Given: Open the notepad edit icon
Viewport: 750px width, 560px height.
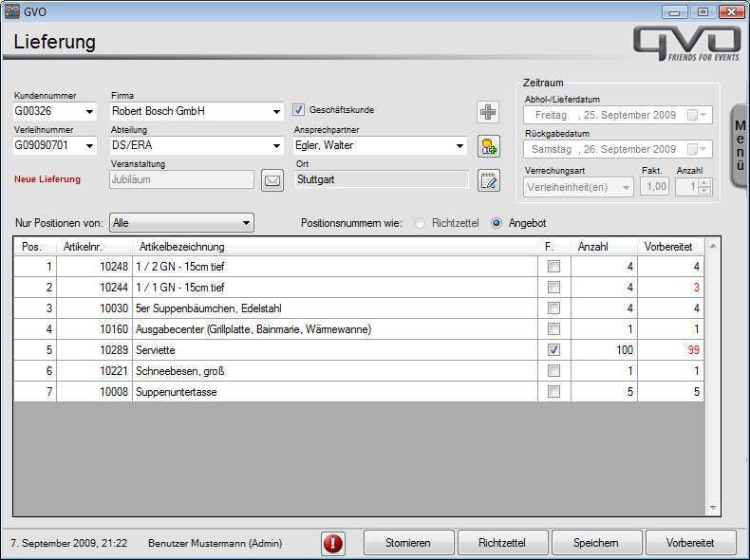Looking at the screenshot, I should tap(488, 180).
